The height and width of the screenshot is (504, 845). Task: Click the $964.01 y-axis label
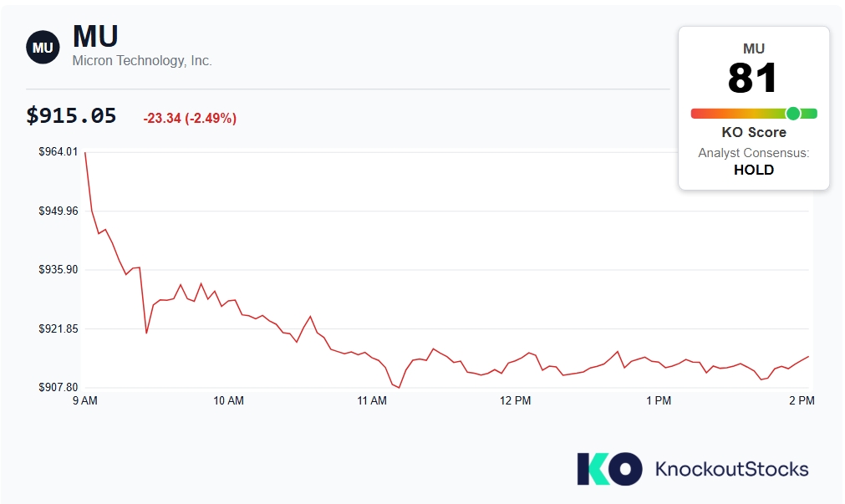[59, 151]
